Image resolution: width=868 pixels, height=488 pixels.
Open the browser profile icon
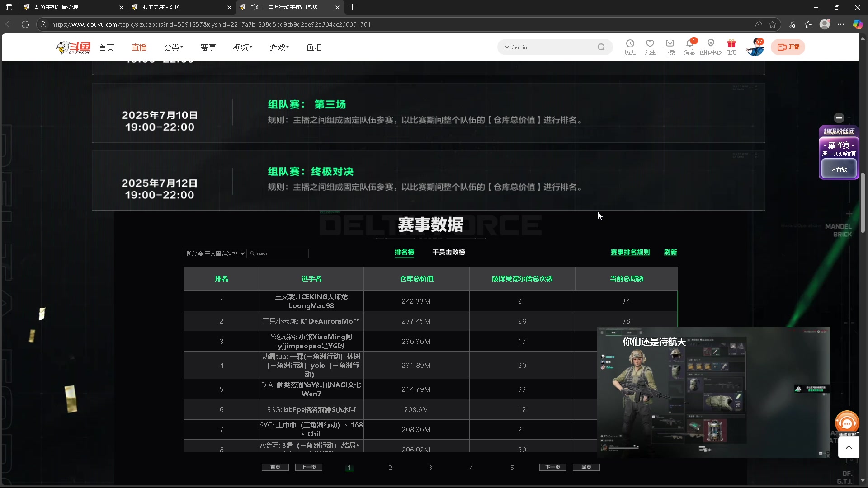click(x=825, y=24)
